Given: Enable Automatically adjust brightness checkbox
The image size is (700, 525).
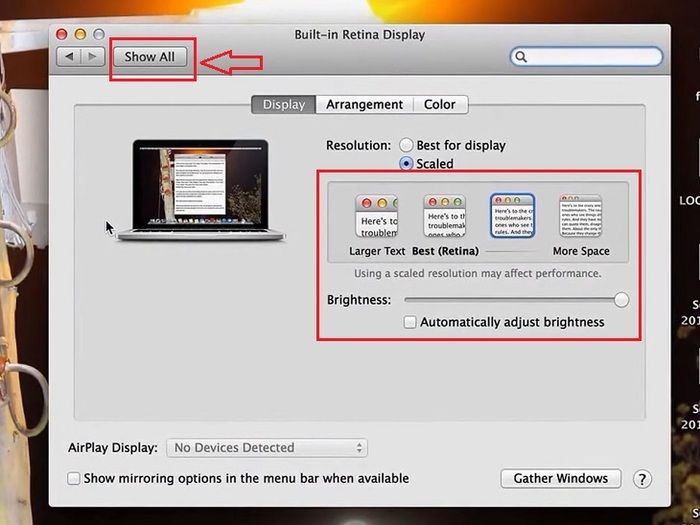Looking at the screenshot, I should pyautogui.click(x=410, y=322).
